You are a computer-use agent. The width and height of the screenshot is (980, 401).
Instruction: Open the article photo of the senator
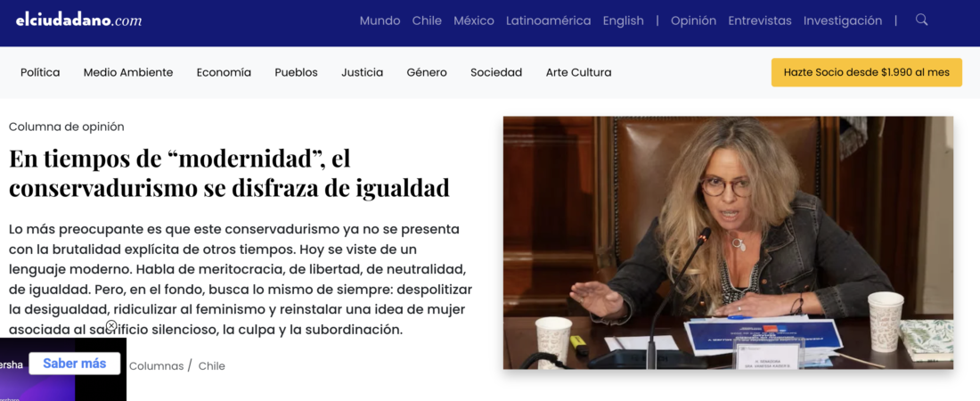click(728, 242)
